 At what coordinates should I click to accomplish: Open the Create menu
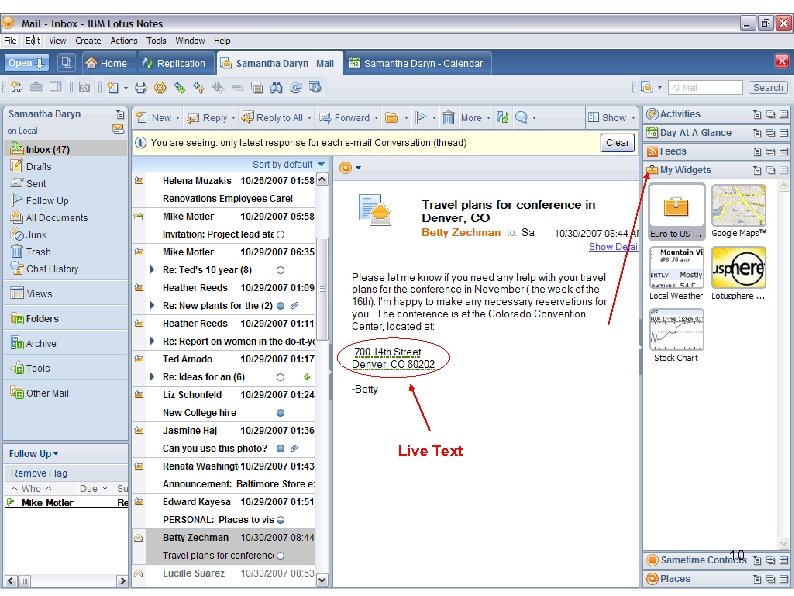click(88, 41)
